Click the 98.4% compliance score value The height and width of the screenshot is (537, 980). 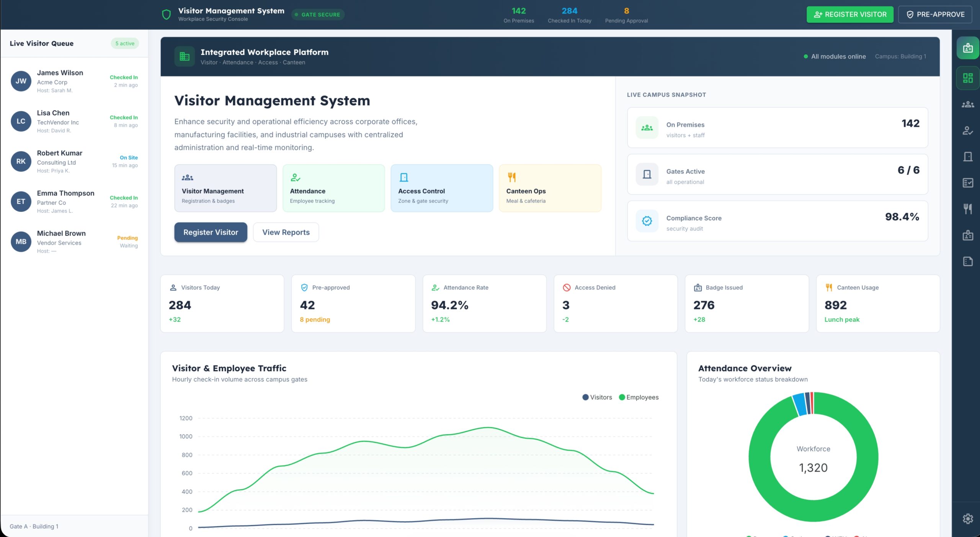click(x=902, y=217)
